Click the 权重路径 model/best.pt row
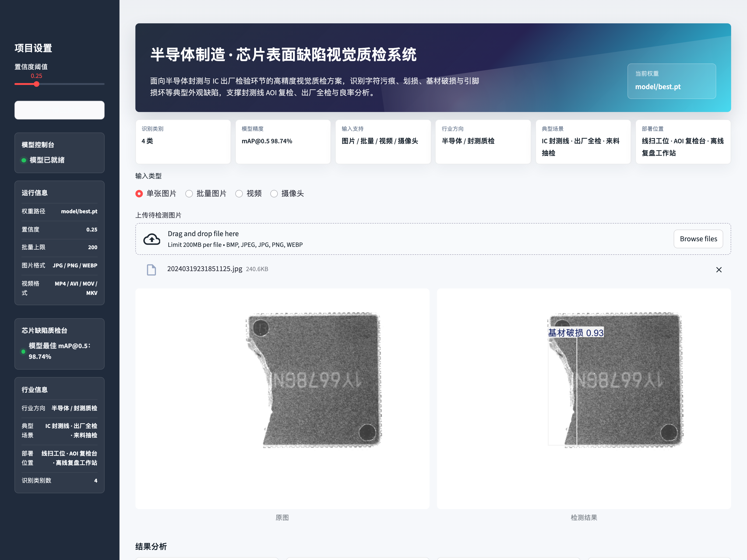The height and width of the screenshot is (560, 747). pos(60,211)
